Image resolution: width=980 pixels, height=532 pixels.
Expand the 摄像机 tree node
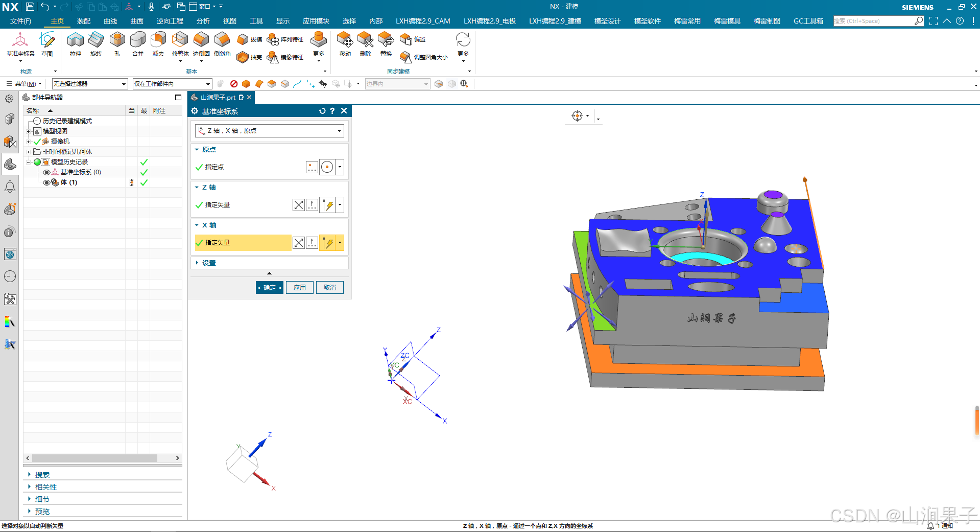pos(29,142)
